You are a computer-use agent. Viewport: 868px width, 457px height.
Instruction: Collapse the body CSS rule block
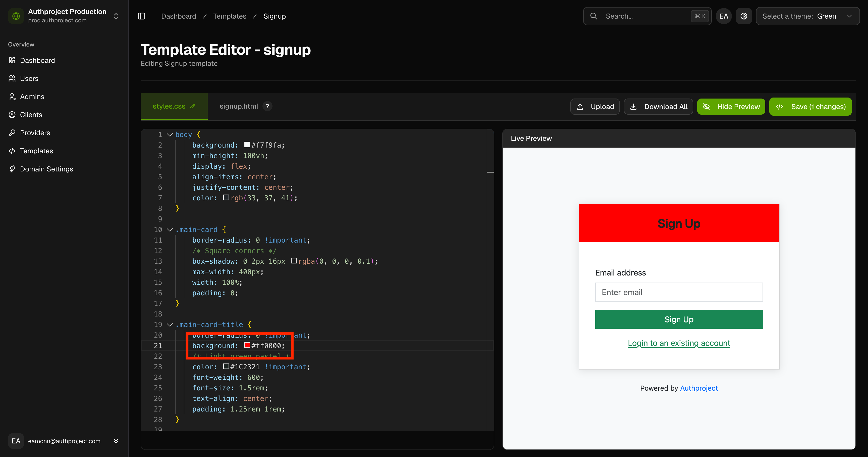[x=170, y=134]
